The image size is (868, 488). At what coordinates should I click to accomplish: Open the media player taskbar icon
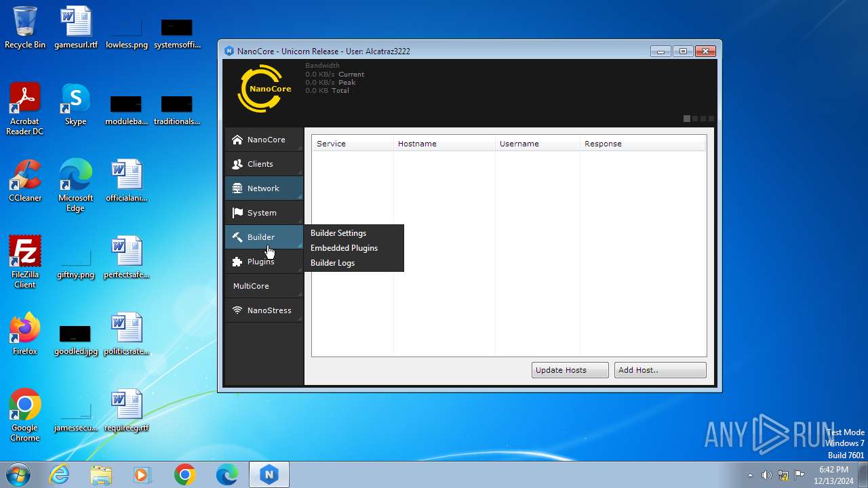tap(142, 474)
